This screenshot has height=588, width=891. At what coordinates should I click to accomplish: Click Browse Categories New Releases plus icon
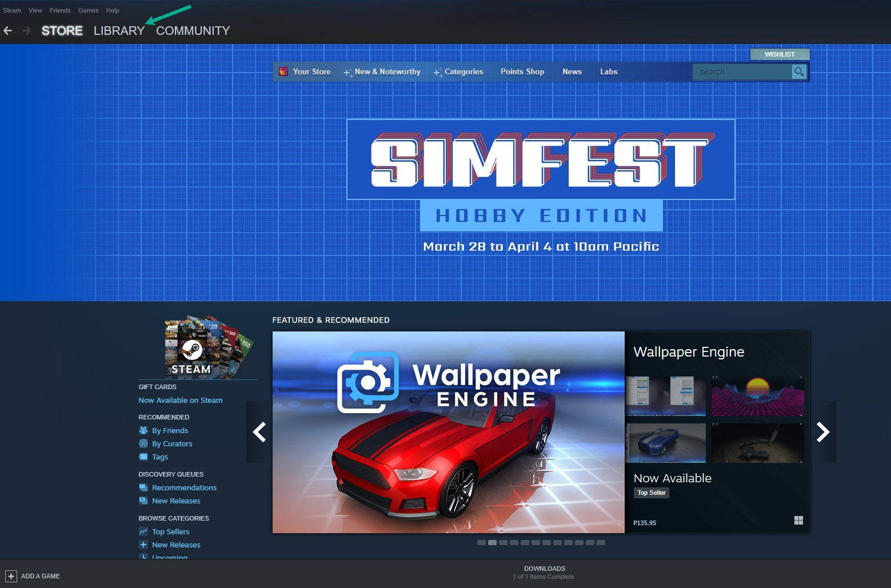143,545
